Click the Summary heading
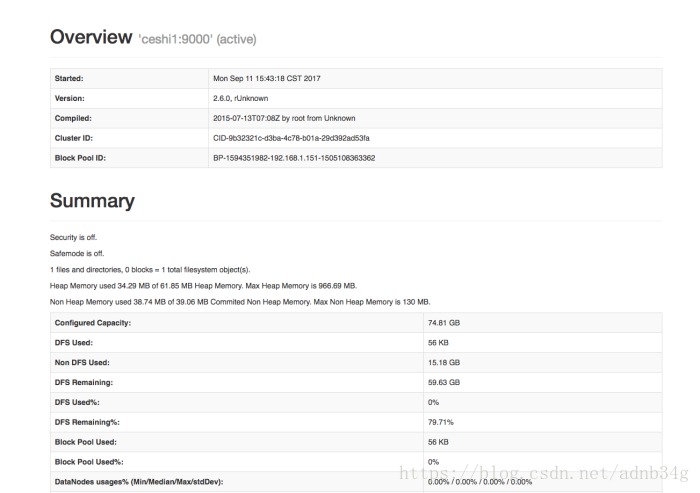 pyautogui.click(x=92, y=201)
